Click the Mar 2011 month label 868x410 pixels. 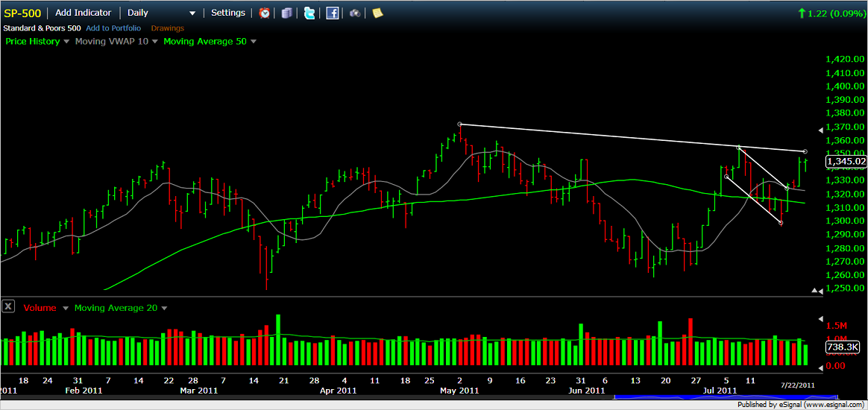coord(201,391)
